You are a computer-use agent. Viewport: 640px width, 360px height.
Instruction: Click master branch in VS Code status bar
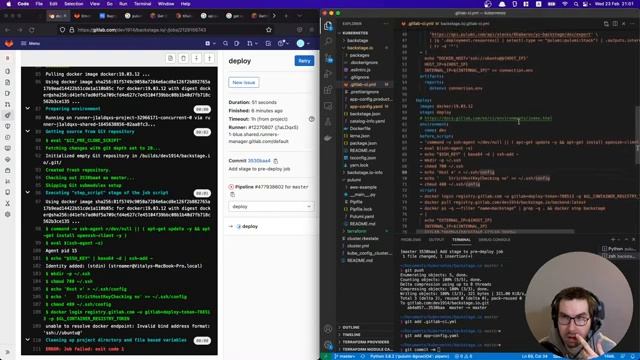click(345, 356)
